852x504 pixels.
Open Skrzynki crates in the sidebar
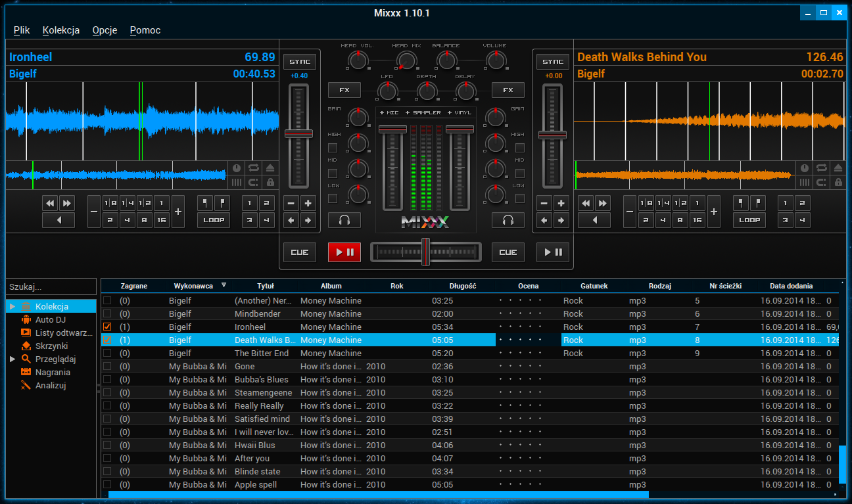51,346
